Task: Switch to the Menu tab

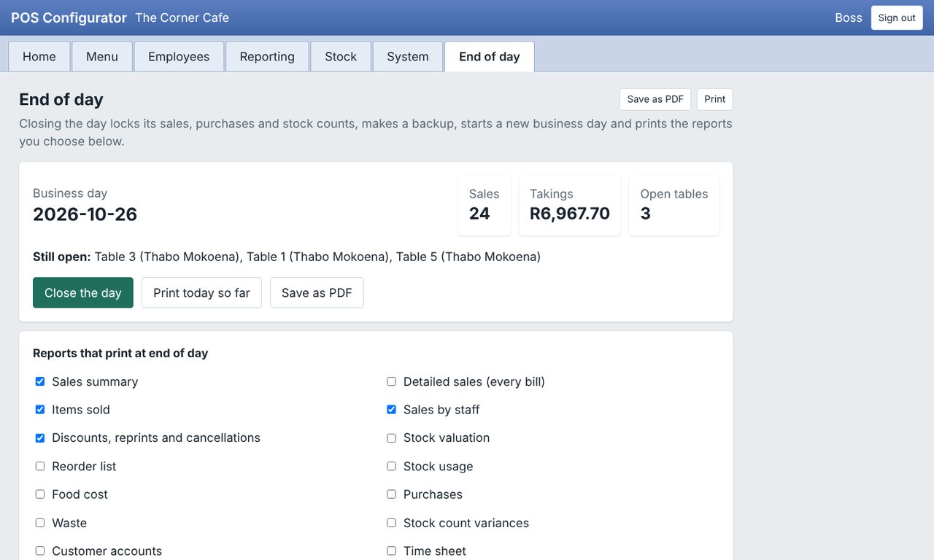Action: (x=102, y=57)
